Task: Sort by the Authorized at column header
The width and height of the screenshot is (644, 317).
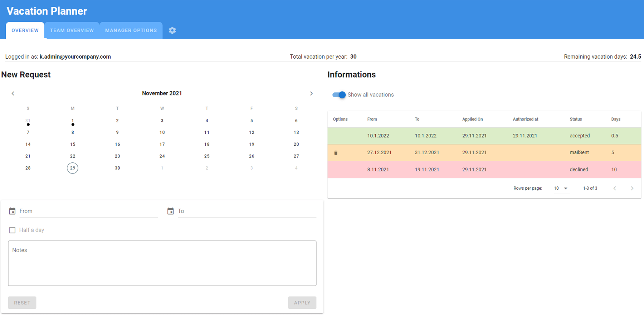Action: pyautogui.click(x=526, y=119)
